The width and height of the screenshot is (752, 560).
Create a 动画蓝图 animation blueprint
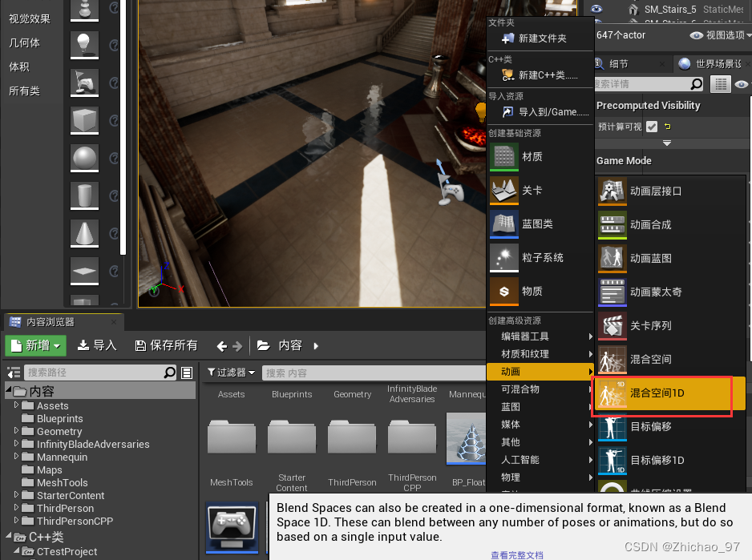[x=669, y=258]
